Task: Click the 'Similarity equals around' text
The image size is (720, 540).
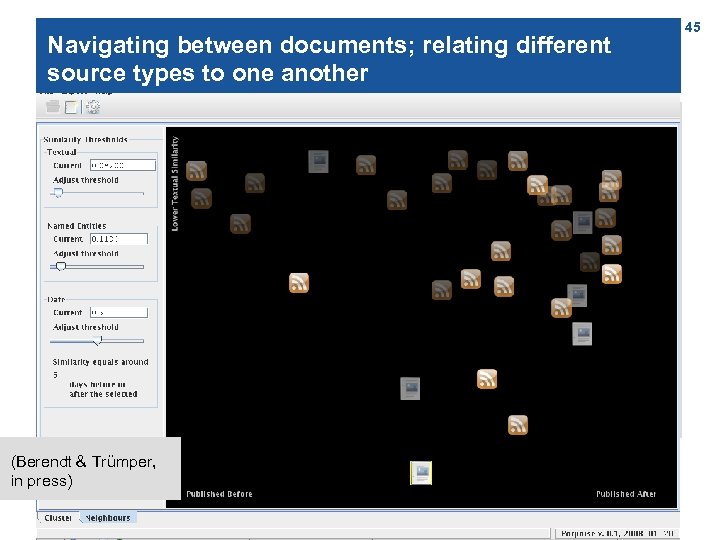Action: pyautogui.click(x=101, y=362)
